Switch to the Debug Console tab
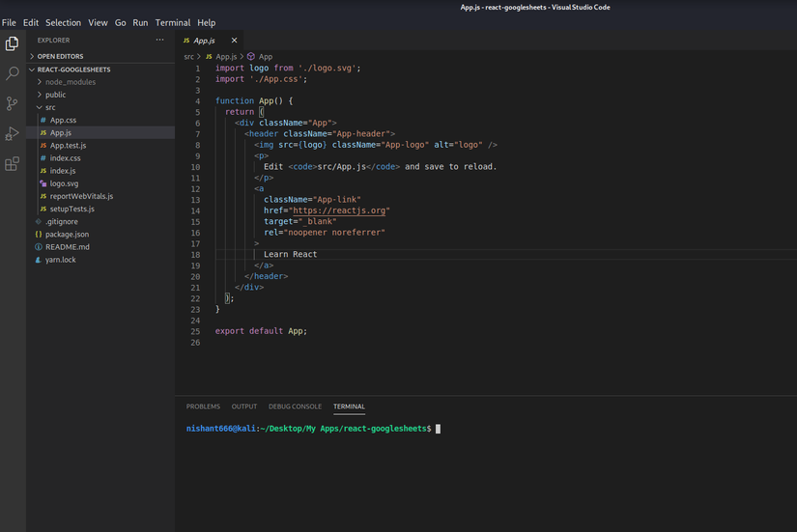Viewport: 797px width, 532px height. (x=295, y=406)
